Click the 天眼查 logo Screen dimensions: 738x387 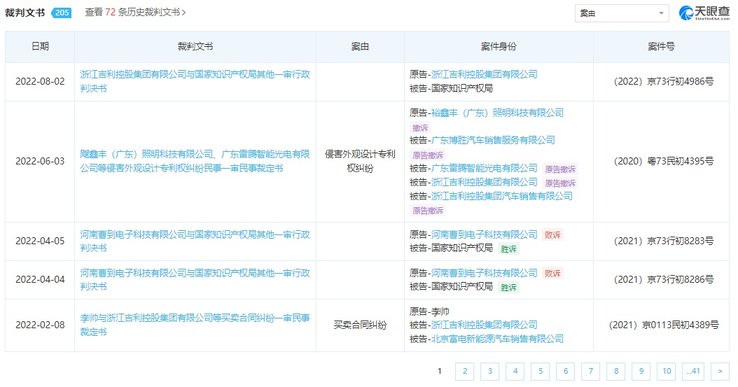pyautogui.click(x=704, y=13)
